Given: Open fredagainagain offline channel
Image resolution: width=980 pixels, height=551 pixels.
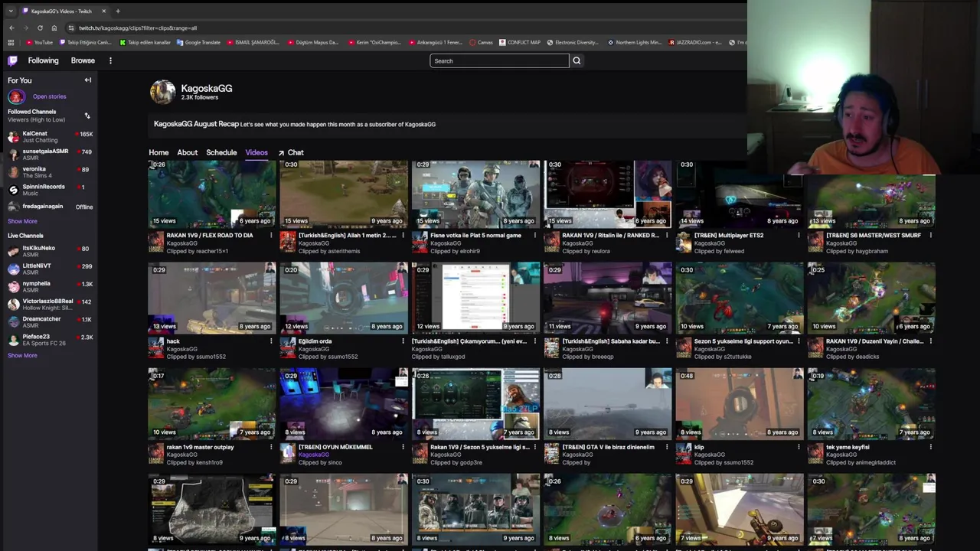Looking at the screenshot, I should (x=50, y=207).
